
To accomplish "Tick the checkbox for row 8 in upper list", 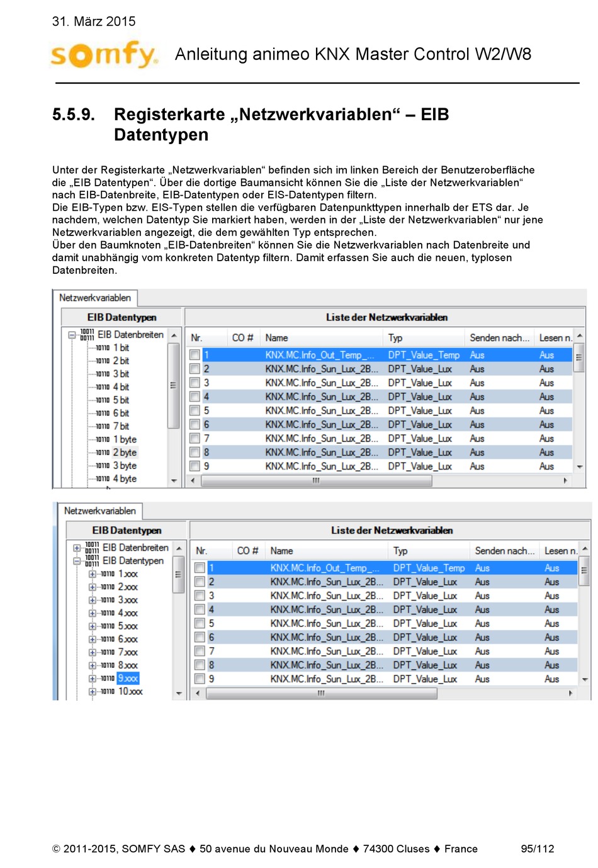I will [195, 452].
